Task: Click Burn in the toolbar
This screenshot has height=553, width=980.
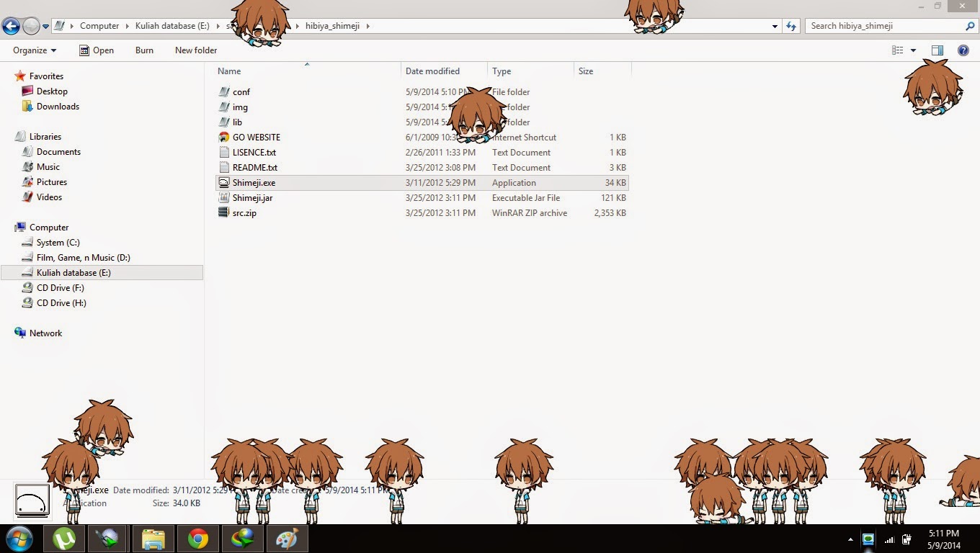Action: point(144,50)
